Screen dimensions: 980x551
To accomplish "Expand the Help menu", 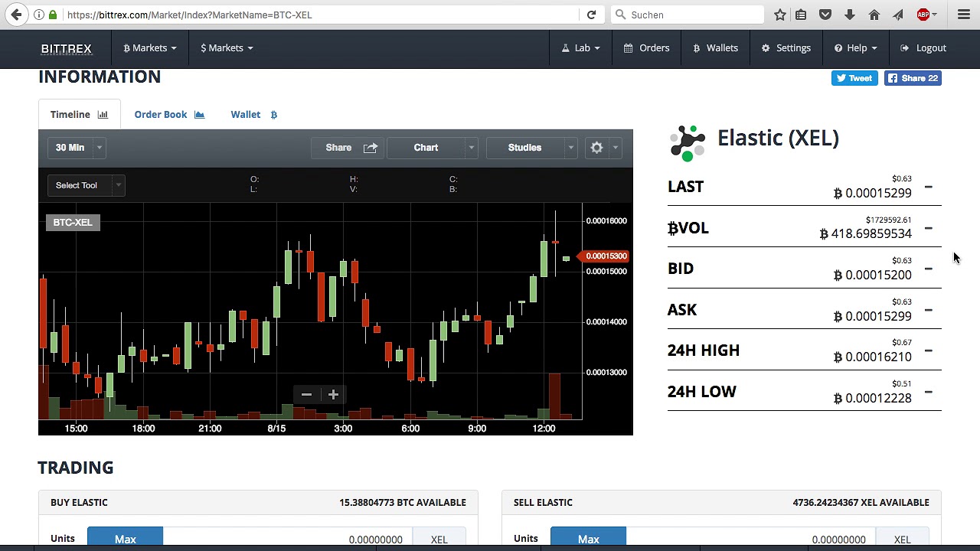I will tap(856, 48).
